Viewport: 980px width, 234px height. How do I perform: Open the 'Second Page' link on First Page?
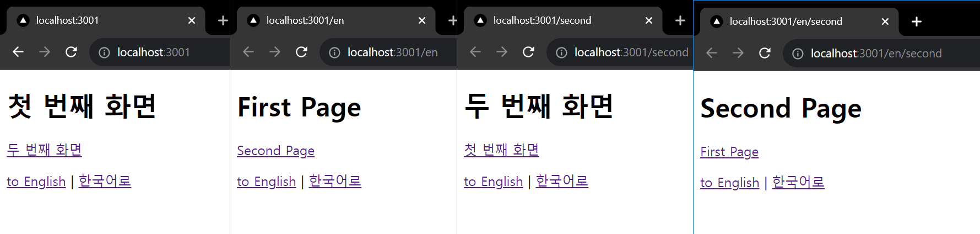click(x=275, y=151)
